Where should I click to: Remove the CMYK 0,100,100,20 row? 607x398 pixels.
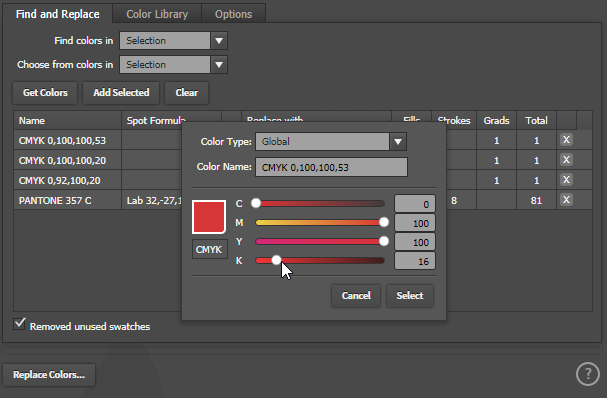coord(566,160)
